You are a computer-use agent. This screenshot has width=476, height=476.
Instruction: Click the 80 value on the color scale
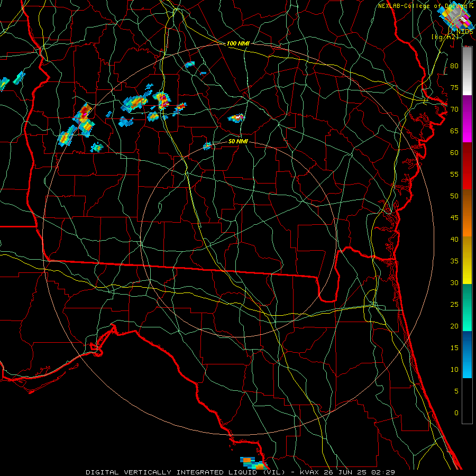454,66
